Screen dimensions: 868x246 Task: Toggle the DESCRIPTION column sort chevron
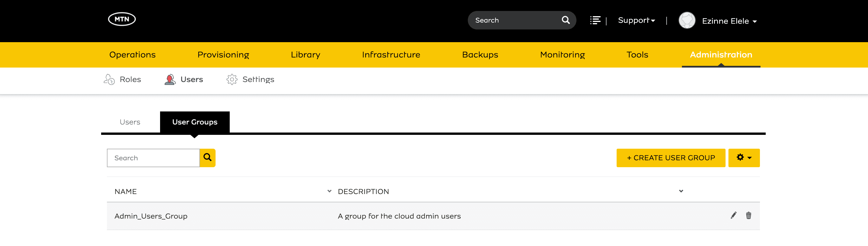681,191
